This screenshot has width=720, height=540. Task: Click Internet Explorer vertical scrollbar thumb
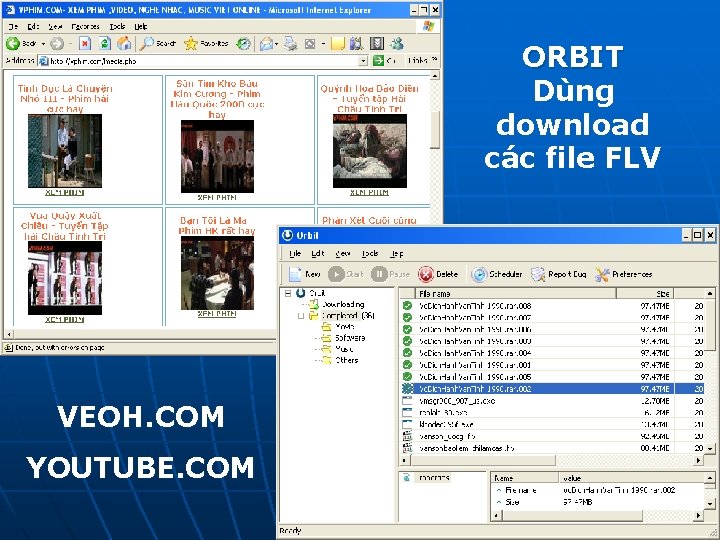click(435, 129)
